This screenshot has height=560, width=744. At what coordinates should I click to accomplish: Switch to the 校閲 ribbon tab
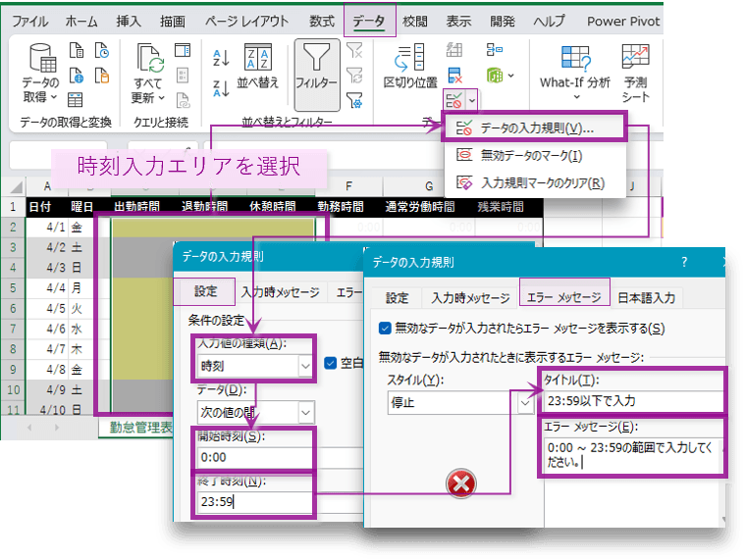pos(415,22)
